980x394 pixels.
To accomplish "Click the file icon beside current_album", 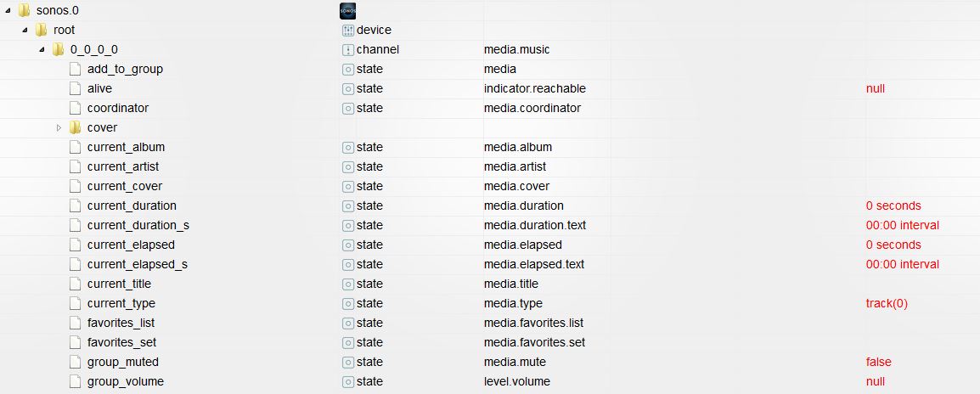I will click(76, 147).
